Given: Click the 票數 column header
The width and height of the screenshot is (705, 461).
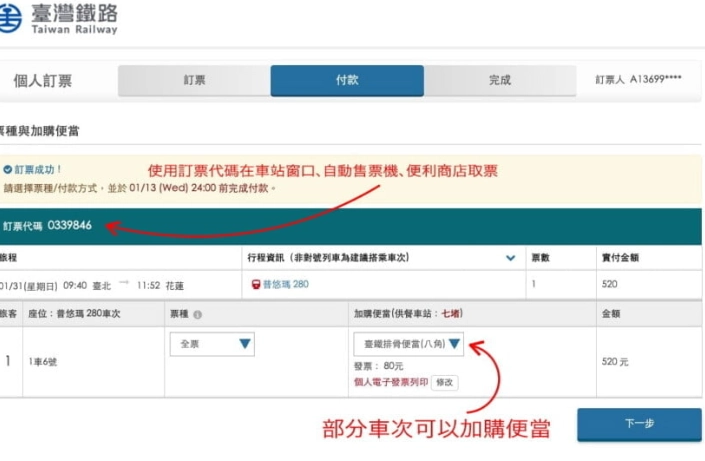Looking at the screenshot, I should point(540,258).
